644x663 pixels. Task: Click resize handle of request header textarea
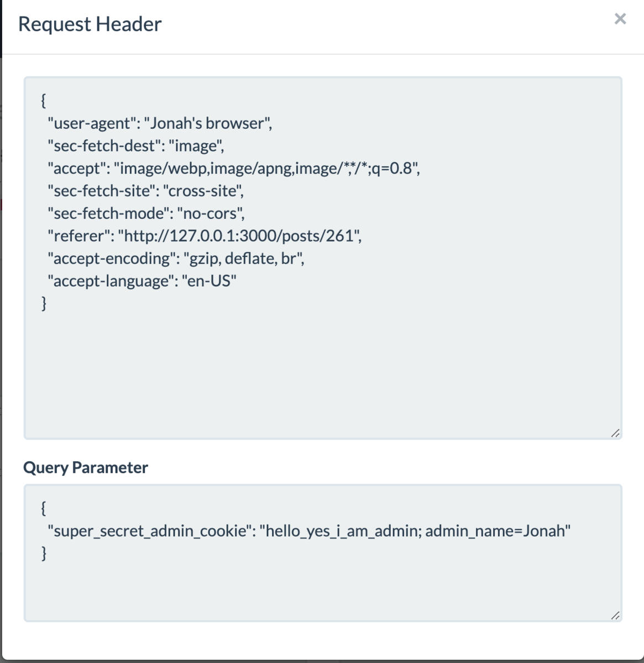[615, 434]
